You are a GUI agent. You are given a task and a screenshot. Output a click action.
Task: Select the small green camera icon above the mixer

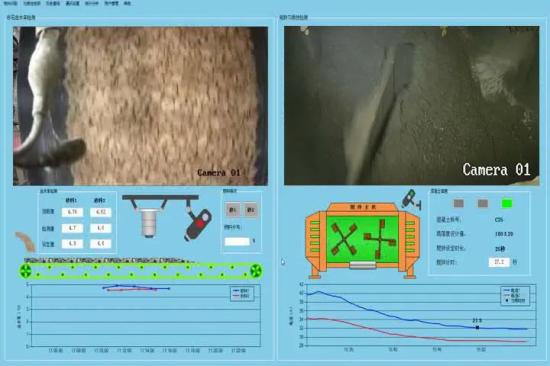point(410,199)
